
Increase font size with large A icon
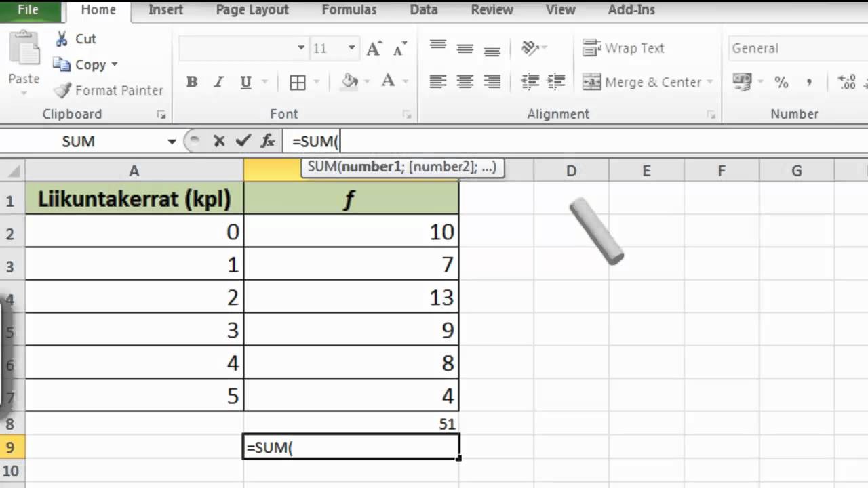point(374,48)
